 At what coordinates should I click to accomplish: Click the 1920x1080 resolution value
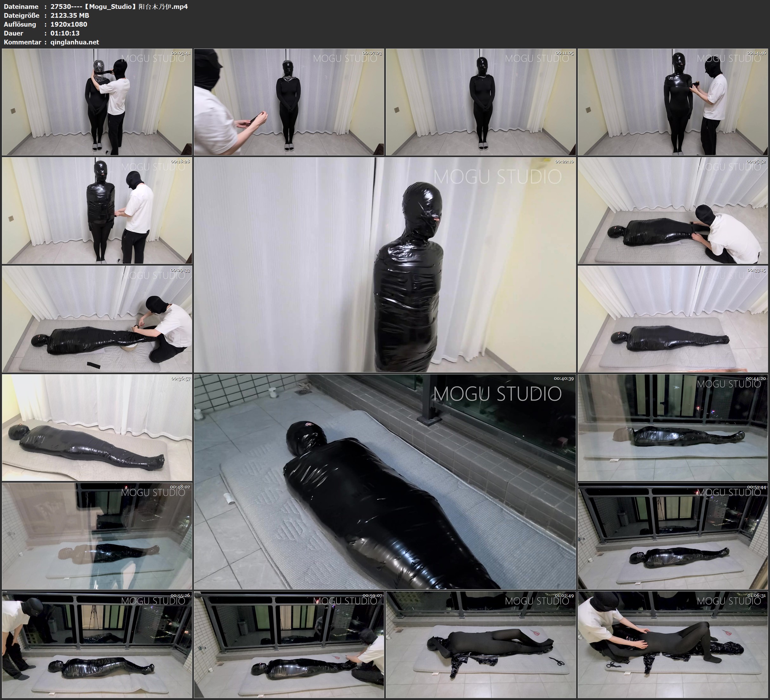coord(69,24)
